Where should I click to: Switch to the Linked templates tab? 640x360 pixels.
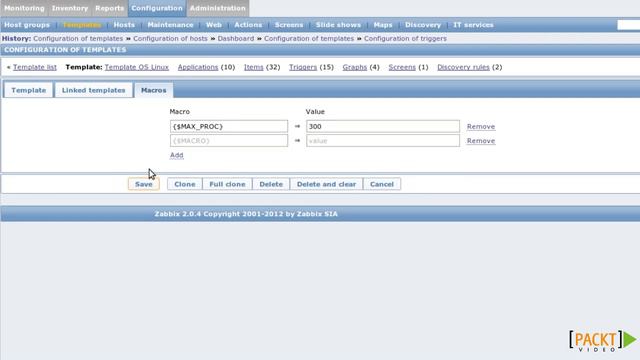click(x=93, y=90)
